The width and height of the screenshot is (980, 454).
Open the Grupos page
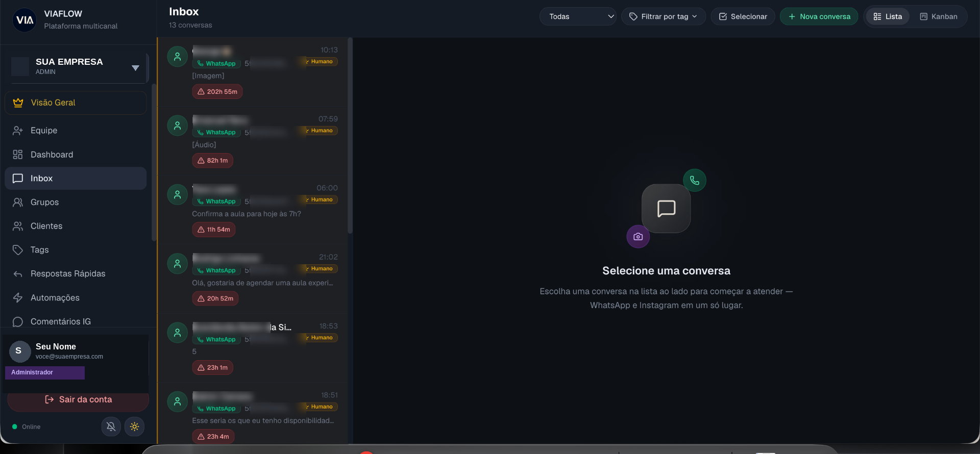point(76,202)
